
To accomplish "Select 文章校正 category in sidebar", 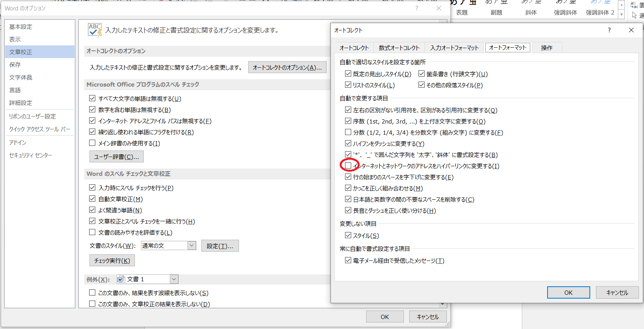I will pos(40,52).
